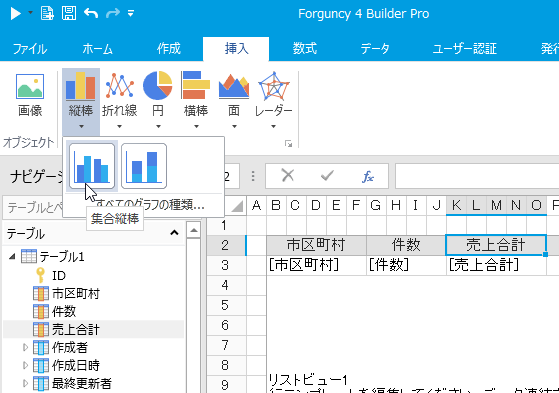
Task: Save the project with the floppy icon
Action: click(x=69, y=14)
